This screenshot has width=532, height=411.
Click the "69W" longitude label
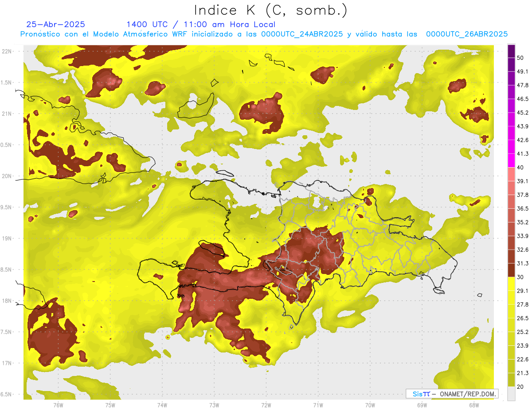tap(422, 405)
